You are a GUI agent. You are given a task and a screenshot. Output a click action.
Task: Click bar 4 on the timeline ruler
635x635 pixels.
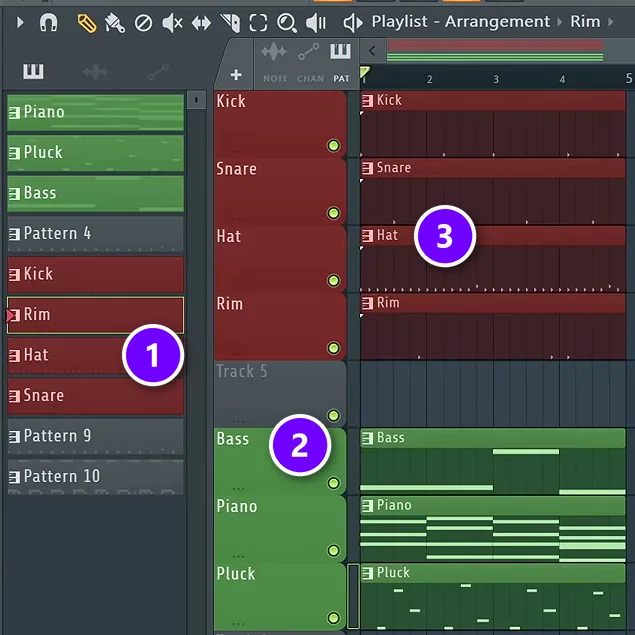562,79
